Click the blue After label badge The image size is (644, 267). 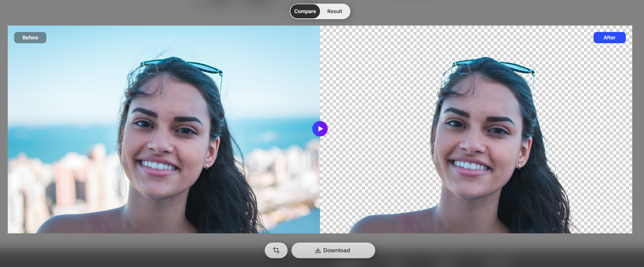point(609,38)
